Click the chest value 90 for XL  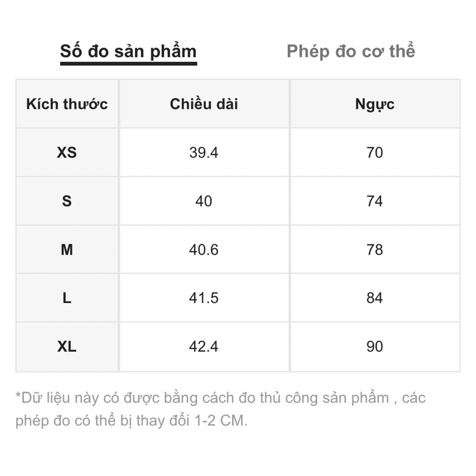click(x=375, y=347)
